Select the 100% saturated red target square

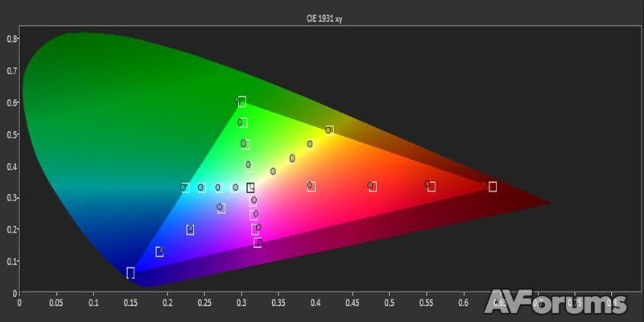[492, 187]
